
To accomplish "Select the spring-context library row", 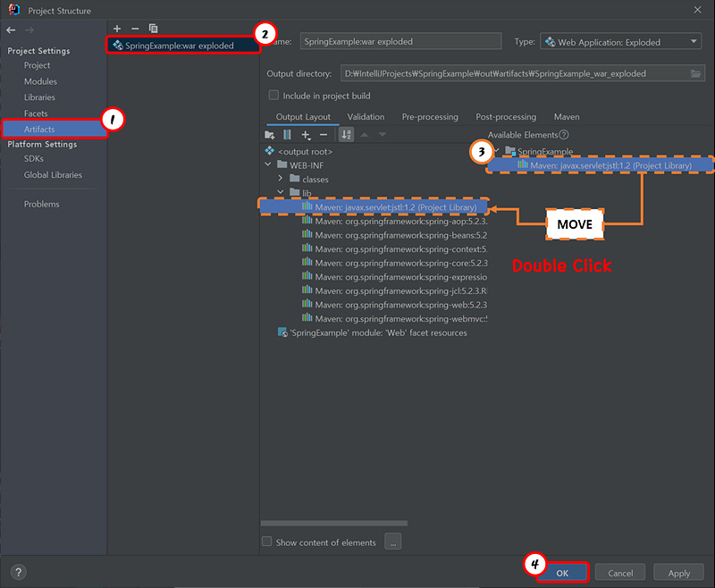I will [x=394, y=249].
